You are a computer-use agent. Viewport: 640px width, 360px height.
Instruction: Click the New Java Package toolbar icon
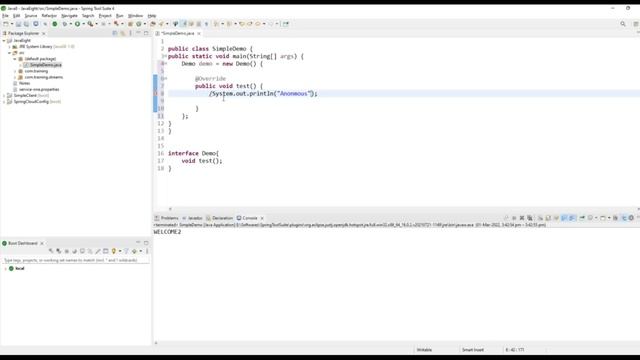point(130,24)
